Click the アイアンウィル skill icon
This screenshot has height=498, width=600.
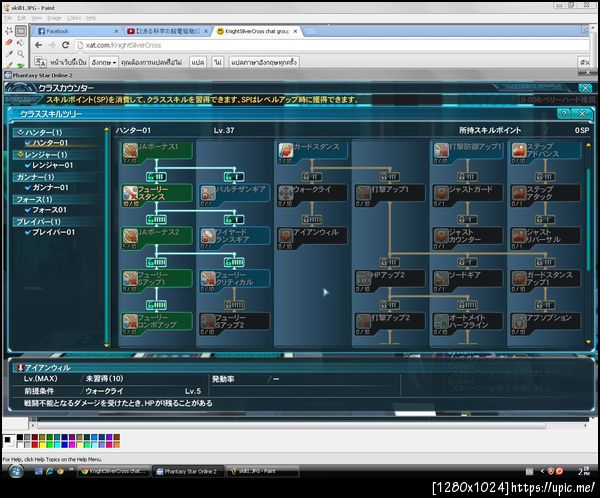[286, 236]
